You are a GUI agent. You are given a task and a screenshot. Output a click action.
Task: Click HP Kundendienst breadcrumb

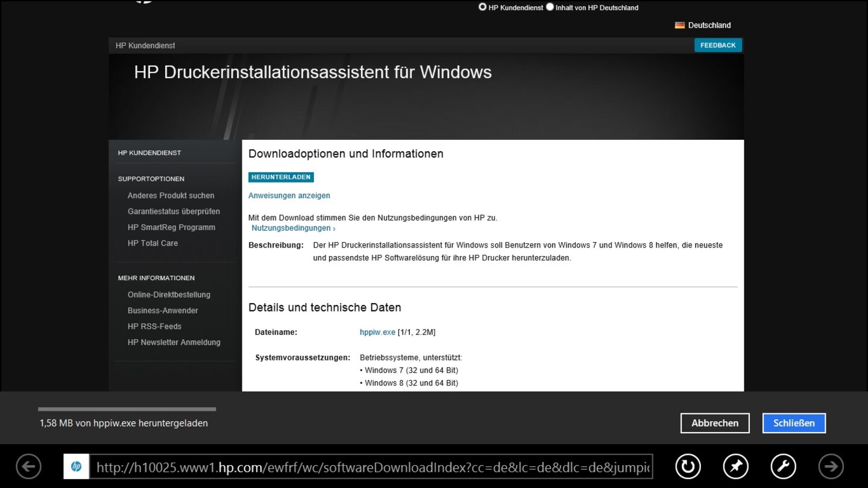(x=145, y=46)
